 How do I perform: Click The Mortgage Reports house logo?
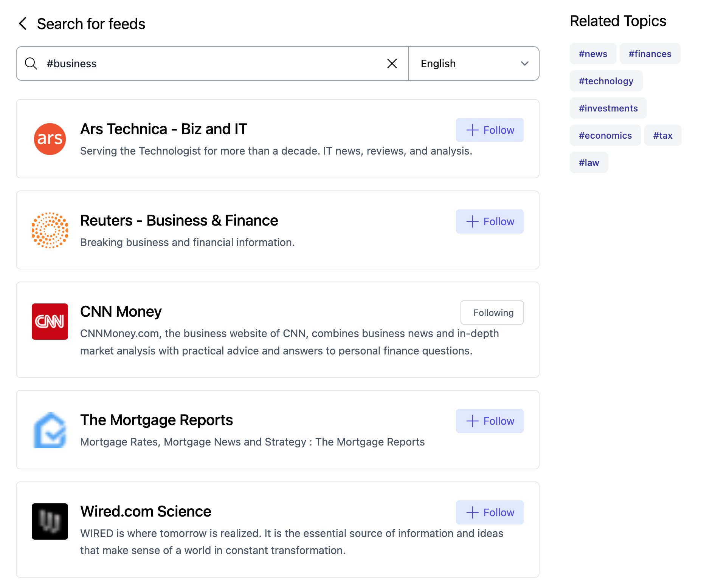[x=50, y=430]
